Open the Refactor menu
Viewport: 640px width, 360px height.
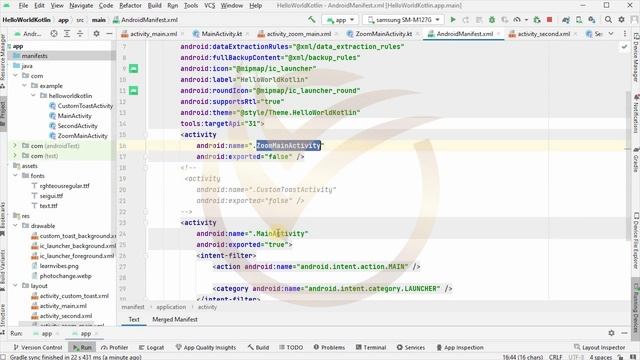coord(130,6)
